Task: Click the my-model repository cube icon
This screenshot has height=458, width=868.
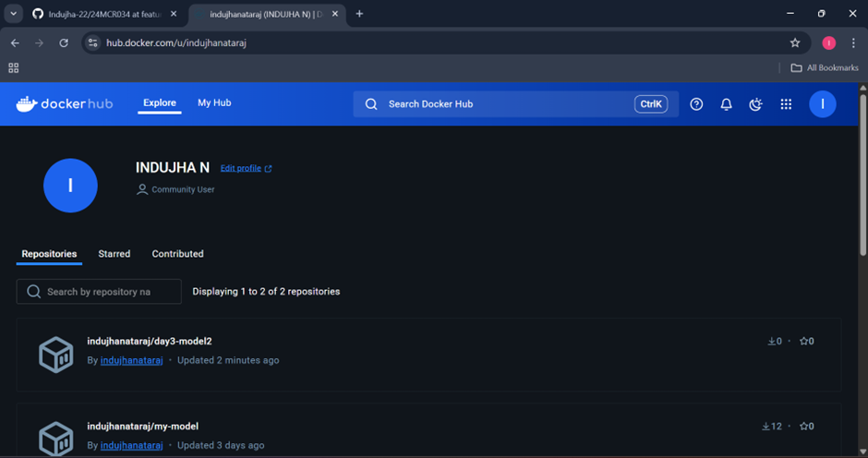Action: (56, 439)
